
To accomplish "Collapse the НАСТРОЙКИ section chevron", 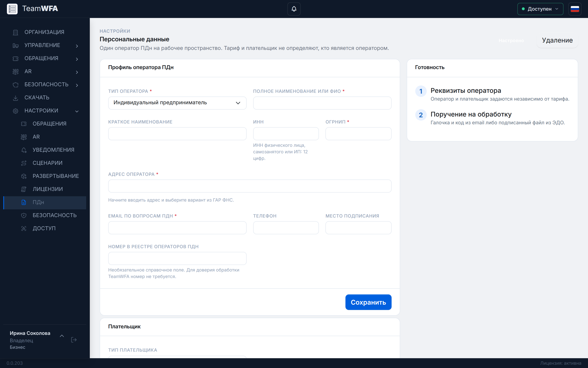I will click(x=77, y=111).
